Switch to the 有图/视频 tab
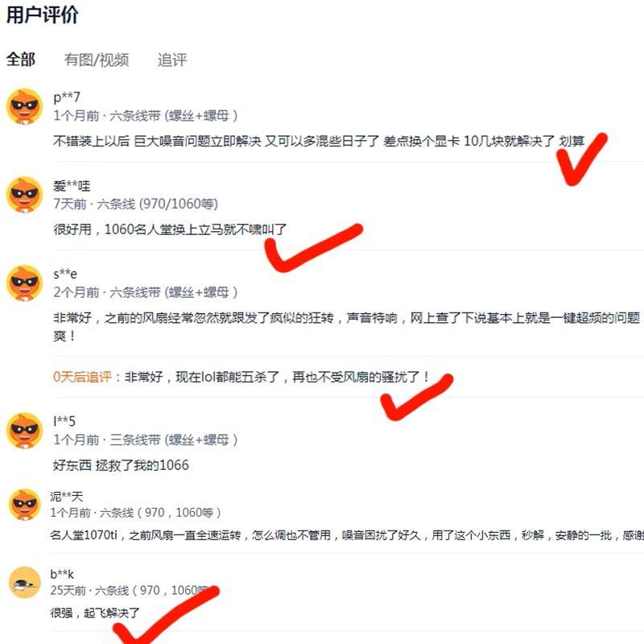Image resolution: width=644 pixels, height=644 pixels. (97, 60)
